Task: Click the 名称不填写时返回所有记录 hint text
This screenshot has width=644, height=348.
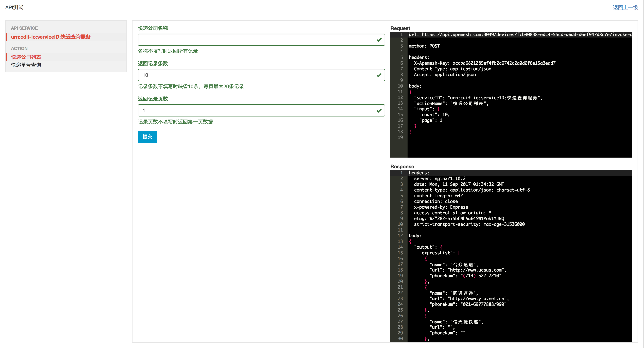Action: 168,51
